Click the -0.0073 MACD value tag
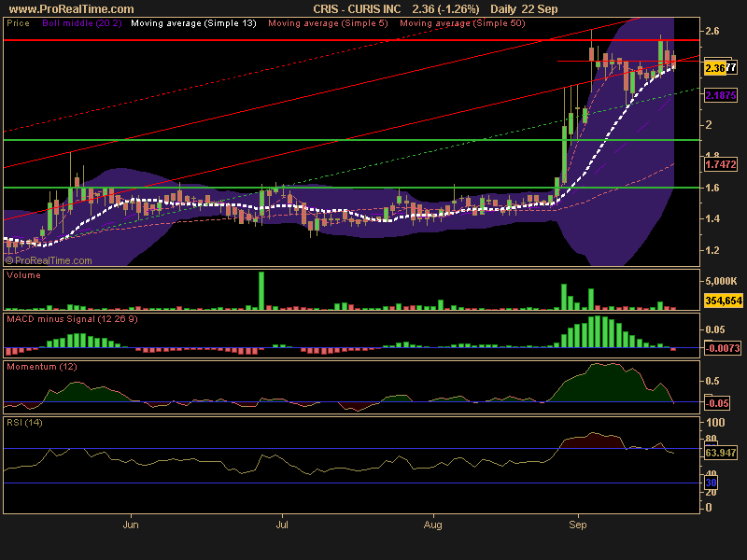The image size is (747, 560). (x=723, y=348)
